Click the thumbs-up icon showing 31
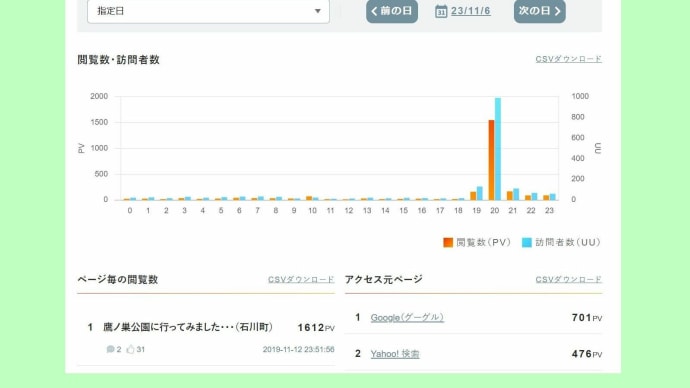Viewport: 690px width, 388px height. (x=130, y=349)
